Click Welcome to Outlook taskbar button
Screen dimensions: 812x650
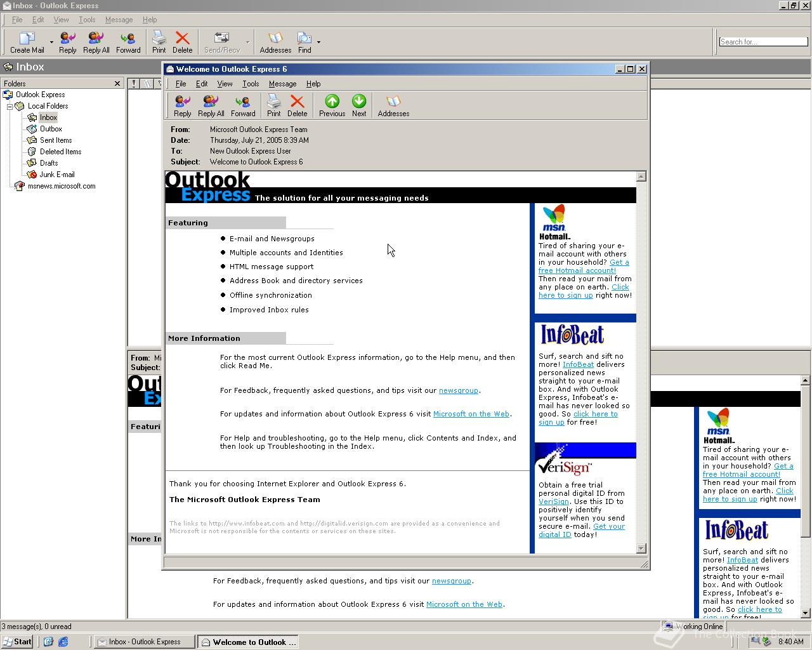tap(249, 642)
